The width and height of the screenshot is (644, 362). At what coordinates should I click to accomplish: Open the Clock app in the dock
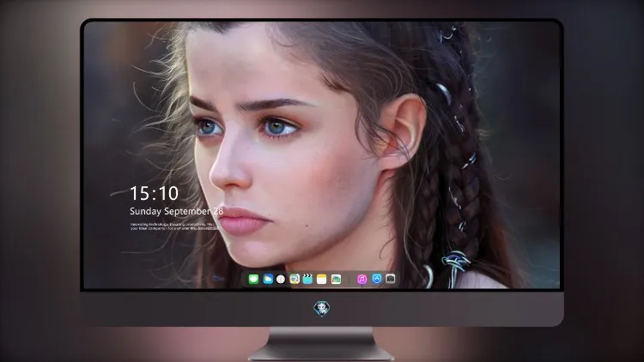pos(281,279)
